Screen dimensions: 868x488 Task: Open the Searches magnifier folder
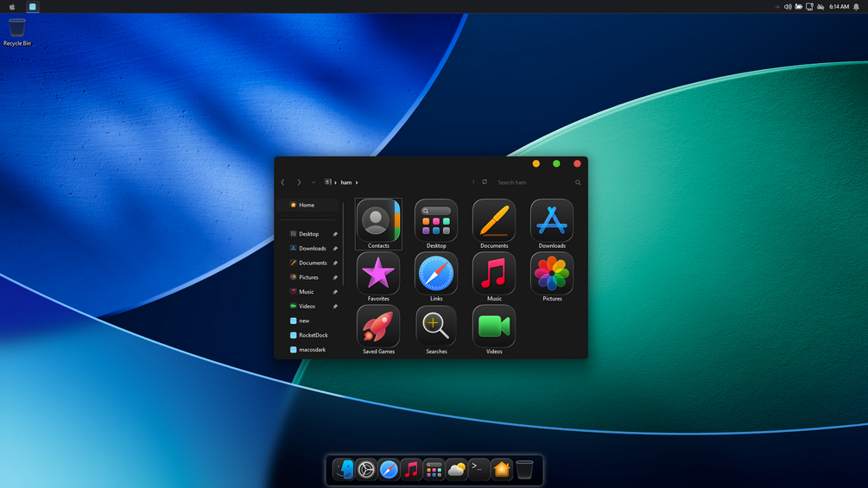click(x=436, y=330)
